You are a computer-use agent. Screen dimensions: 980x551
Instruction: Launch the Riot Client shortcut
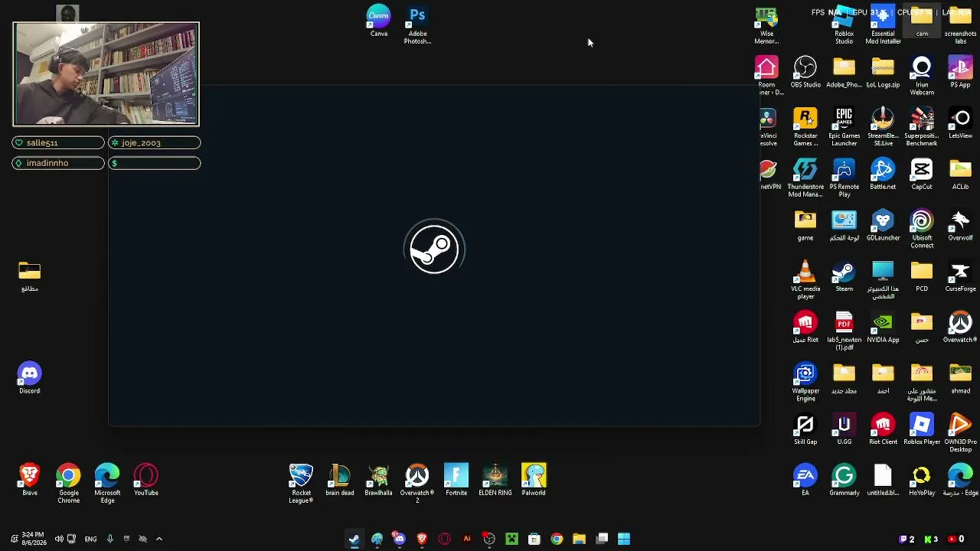point(883,430)
